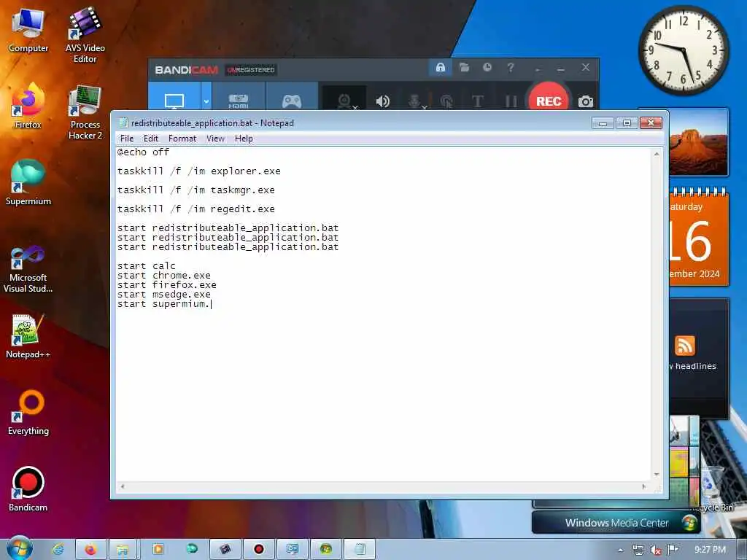Open Internet Explorer from taskbar
The image size is (747, 560).
pyautogui.click(x=58, y=550)
